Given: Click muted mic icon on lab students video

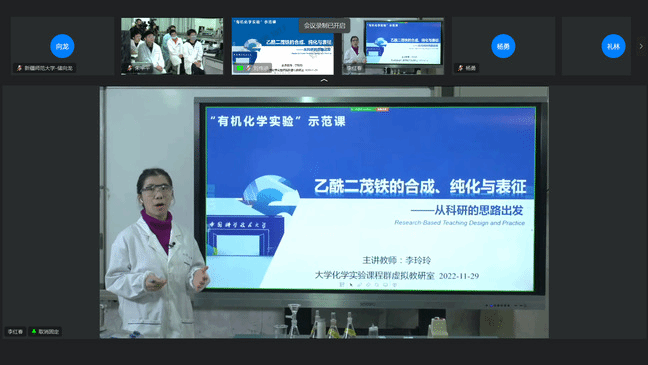Looking at the screenshot, I should pyautogui.click(x=129, y=68).
